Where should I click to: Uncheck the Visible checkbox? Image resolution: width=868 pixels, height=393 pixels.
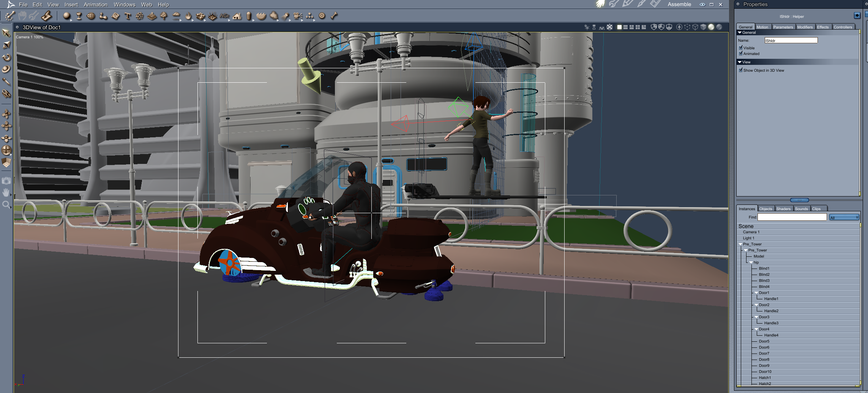click(x=740, y=48)
